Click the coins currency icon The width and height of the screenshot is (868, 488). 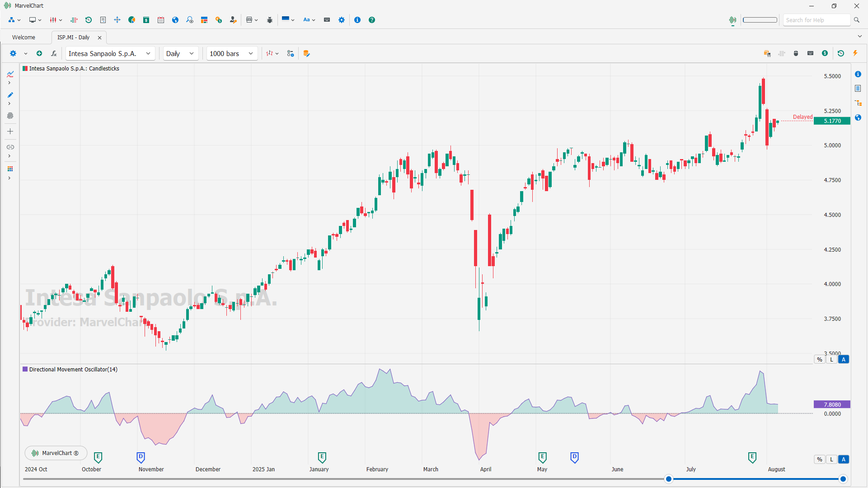pos(219,20)
